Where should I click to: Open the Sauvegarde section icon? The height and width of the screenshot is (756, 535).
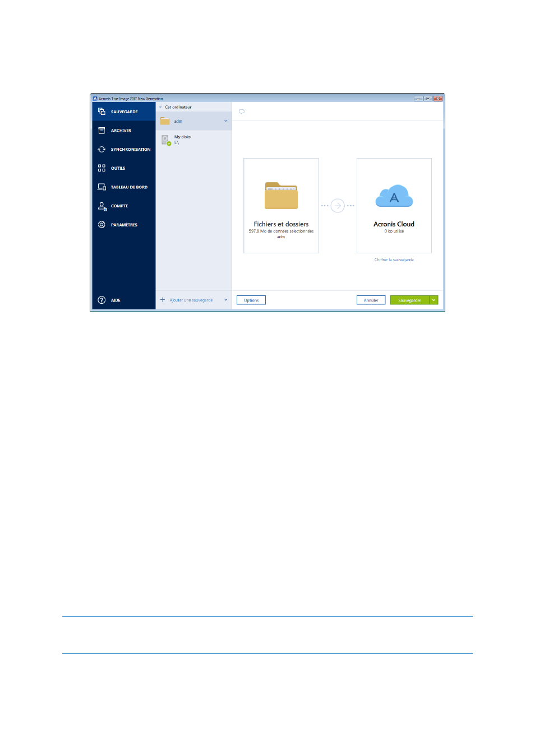102,112
